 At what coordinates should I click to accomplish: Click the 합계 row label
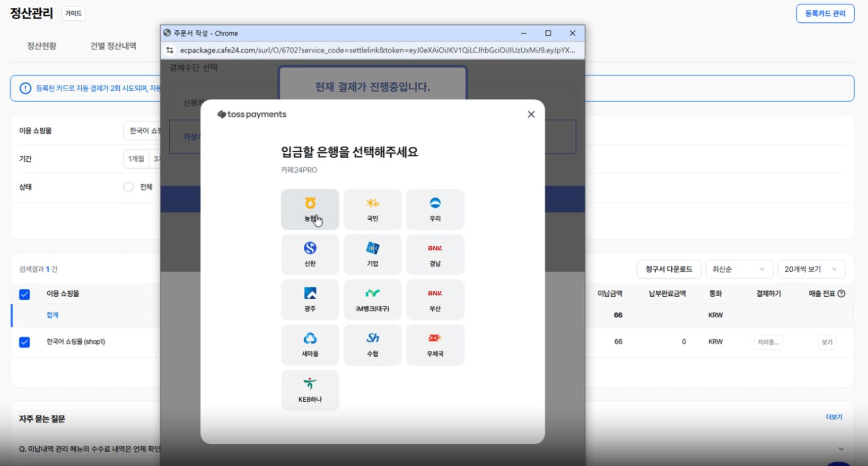point(52,315)
